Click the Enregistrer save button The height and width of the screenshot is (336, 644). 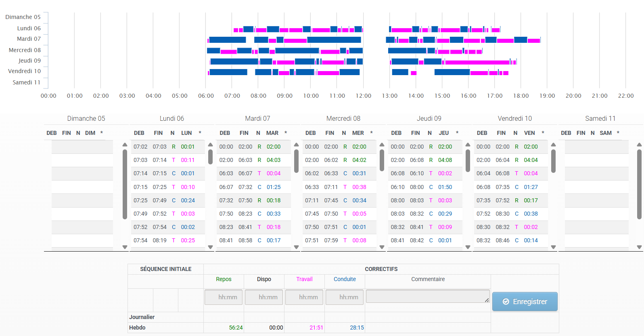tap(525, 302)
